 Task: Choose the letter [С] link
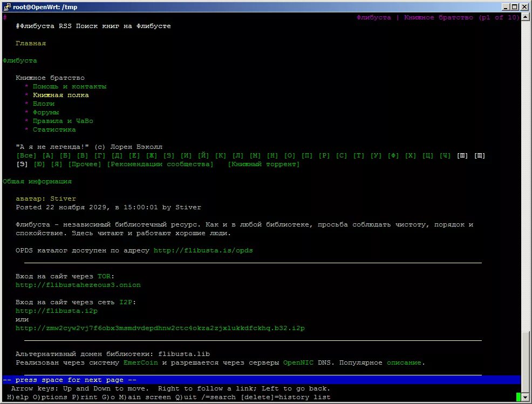click(x=342, y=155)
